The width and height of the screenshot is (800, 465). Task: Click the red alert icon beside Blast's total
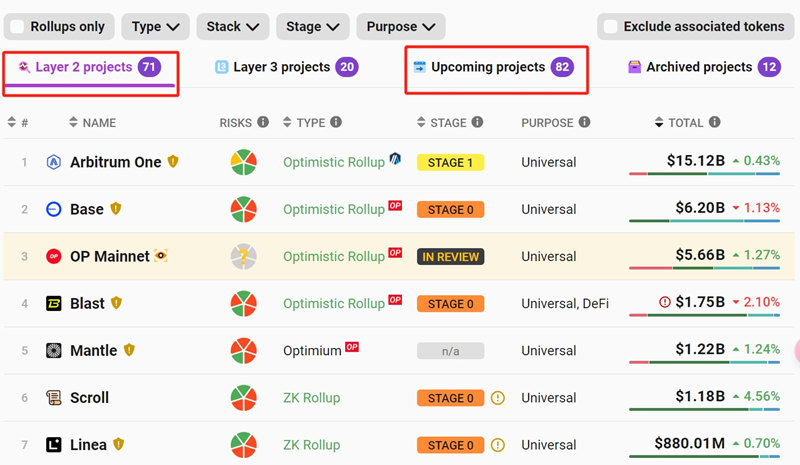click(x=665, y=303)
